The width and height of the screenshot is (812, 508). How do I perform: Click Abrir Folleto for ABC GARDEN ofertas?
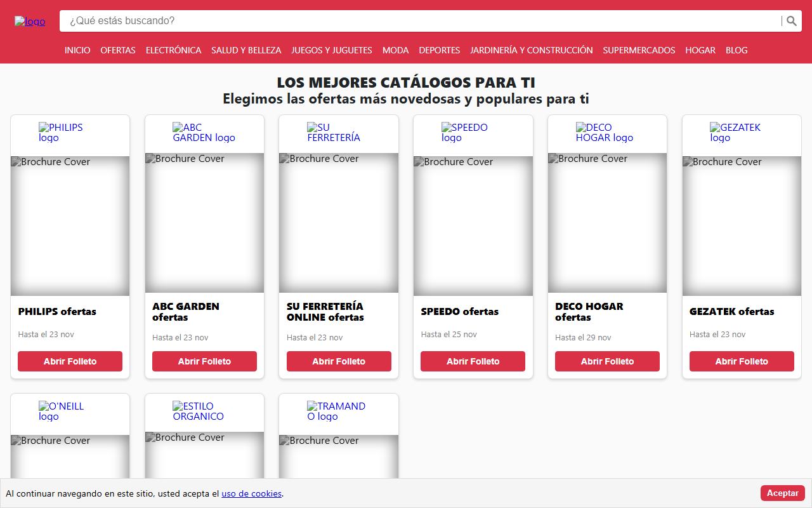[204, 361]
